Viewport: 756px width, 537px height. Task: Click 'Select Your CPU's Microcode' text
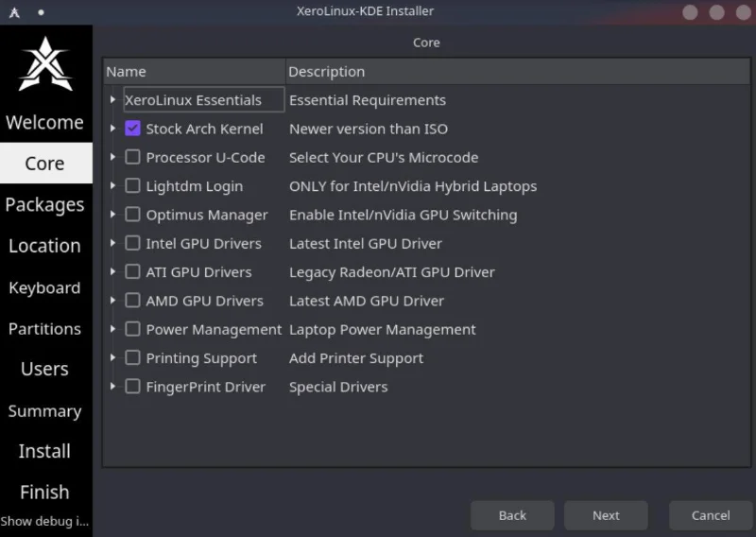(x=384, y=157)
